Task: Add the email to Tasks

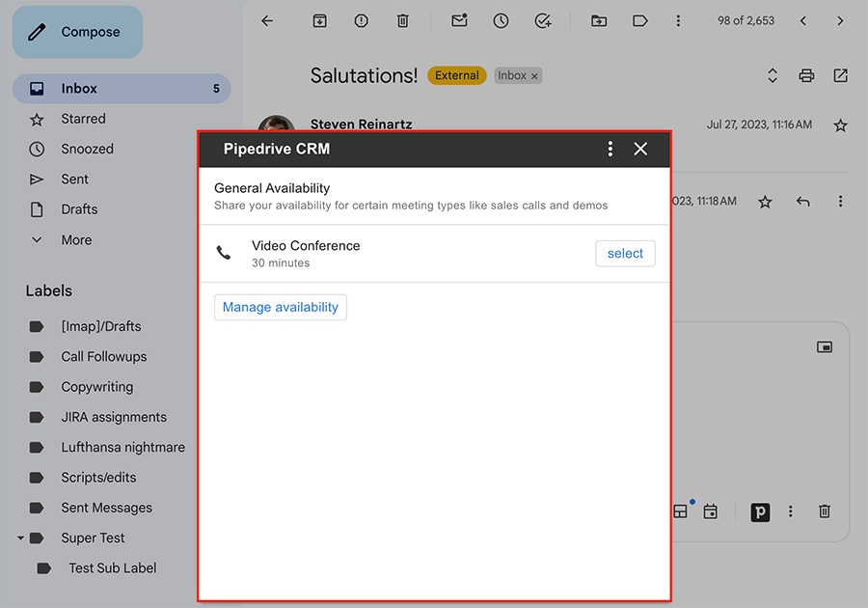Action: pyautogui.click(x=542, y=20)
